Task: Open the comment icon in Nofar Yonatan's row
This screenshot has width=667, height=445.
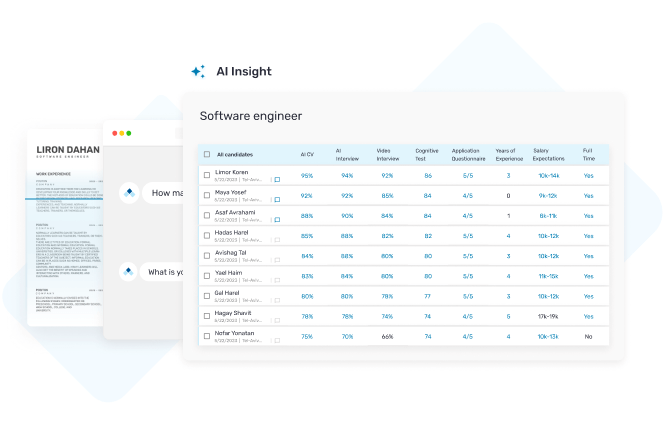Action: click(x=277, y=341)
